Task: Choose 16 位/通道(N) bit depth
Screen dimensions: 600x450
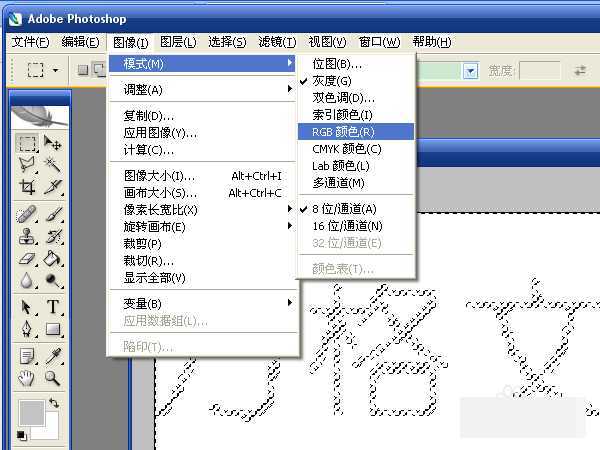Action: pyautogui.click(x=356, y=226)
